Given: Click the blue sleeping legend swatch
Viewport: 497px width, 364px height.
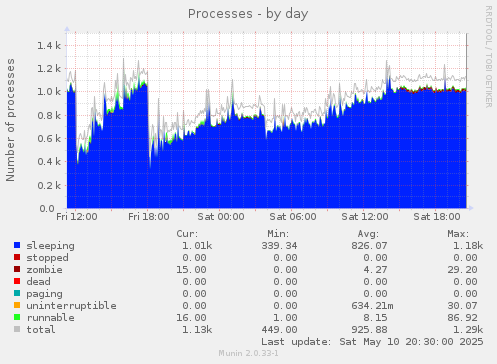Looking at the screenshot, I should pyautogui.click(x=17, y=245).
